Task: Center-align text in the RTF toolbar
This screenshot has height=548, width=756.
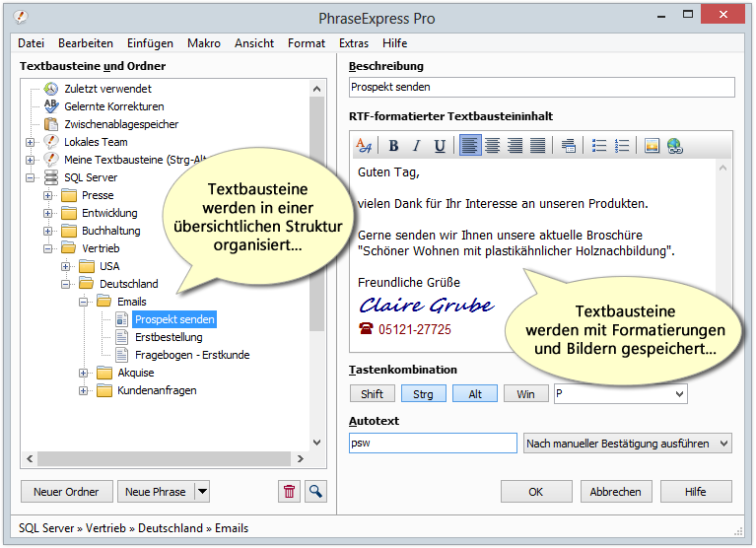Action: coord(492,146)
